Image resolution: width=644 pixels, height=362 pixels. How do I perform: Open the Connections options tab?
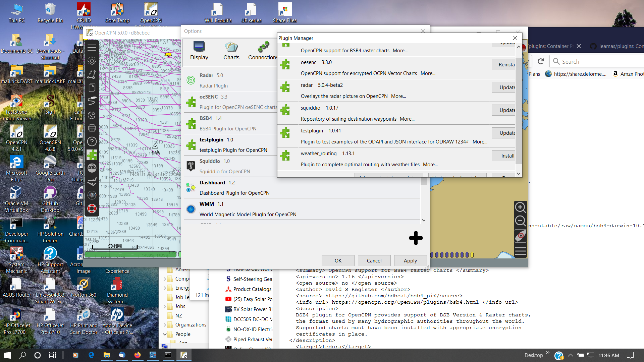tap(263, 51)
